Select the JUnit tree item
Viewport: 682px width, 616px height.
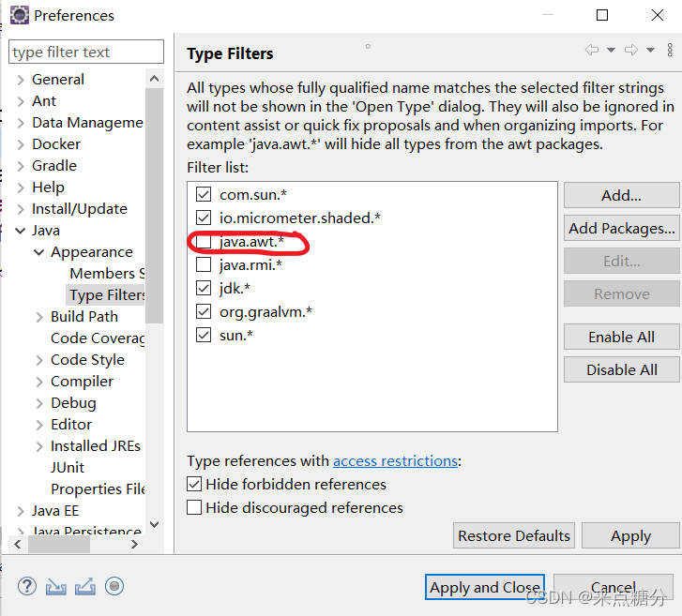(68, 467)
